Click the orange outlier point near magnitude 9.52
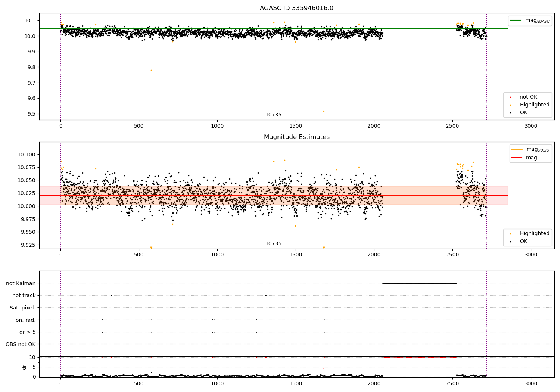 click(x=324, y=111)
